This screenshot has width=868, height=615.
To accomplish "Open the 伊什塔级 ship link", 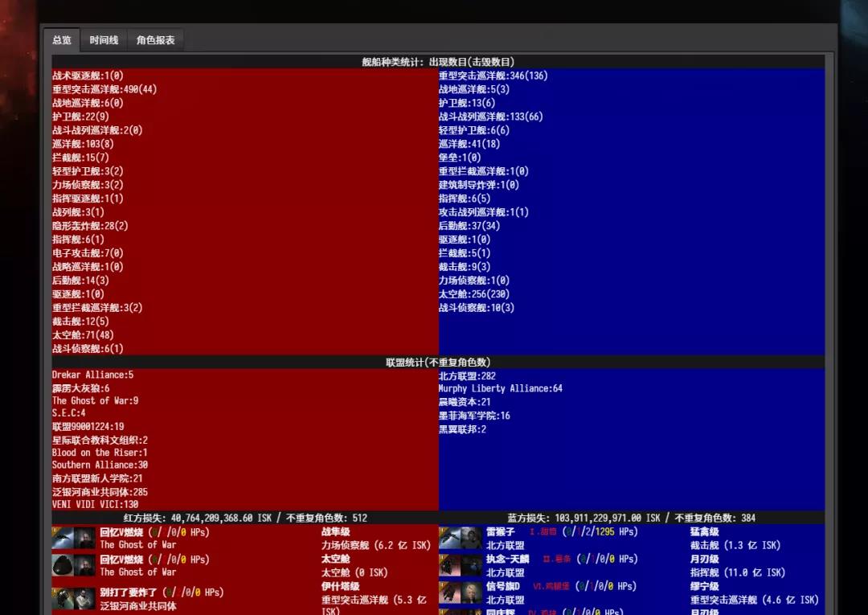I will (x=340, y=586).
